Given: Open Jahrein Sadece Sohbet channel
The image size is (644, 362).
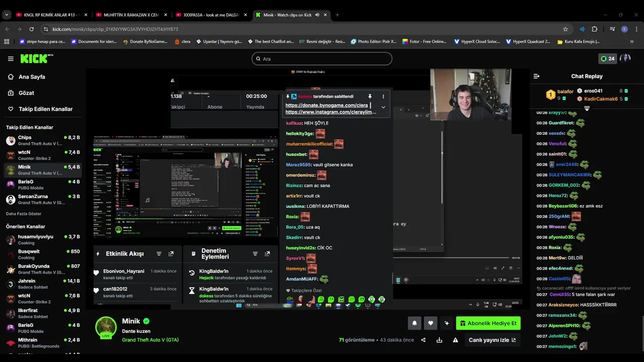Looking at the screenshot, I should 43,284.
